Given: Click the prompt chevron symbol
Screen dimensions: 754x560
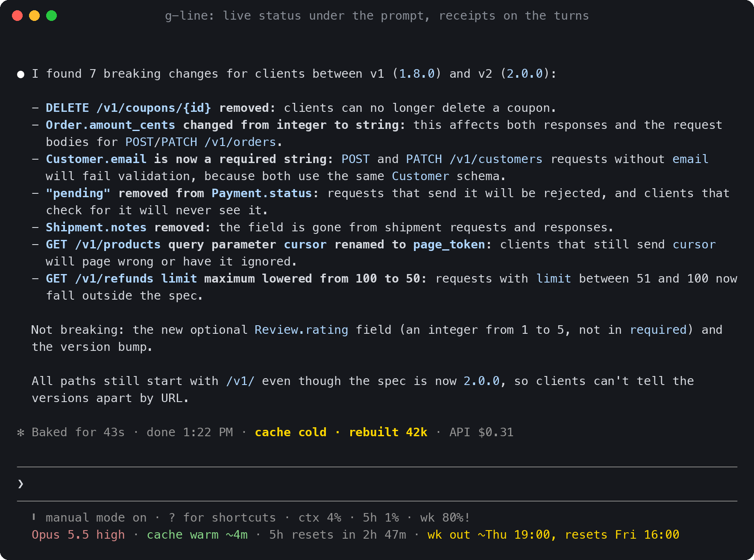Looking at the screenshot, I should pyautogui.click(x=21, y=484).
